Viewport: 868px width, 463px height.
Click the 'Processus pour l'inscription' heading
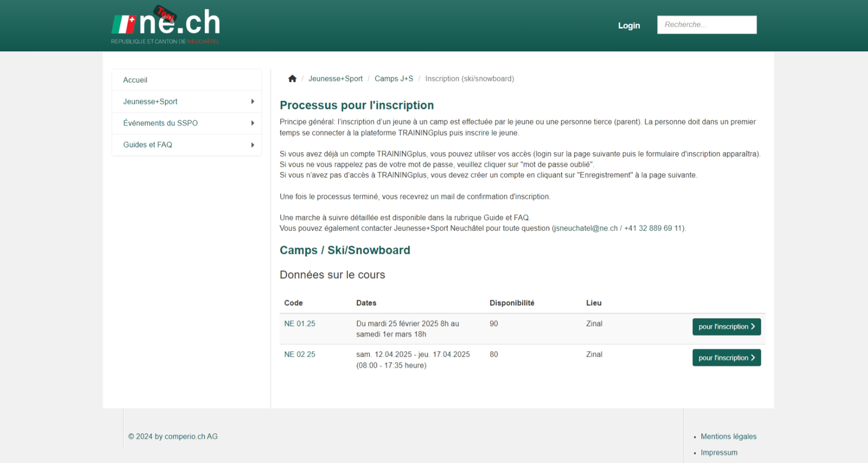click(x=357, y=105)
